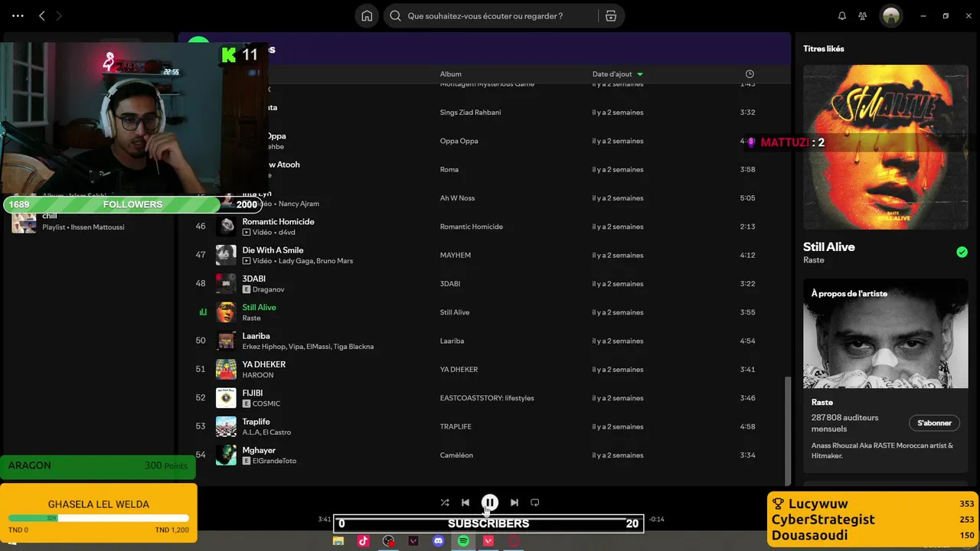
Task: Go forward with the right arrow
Action: coord(59,15)
